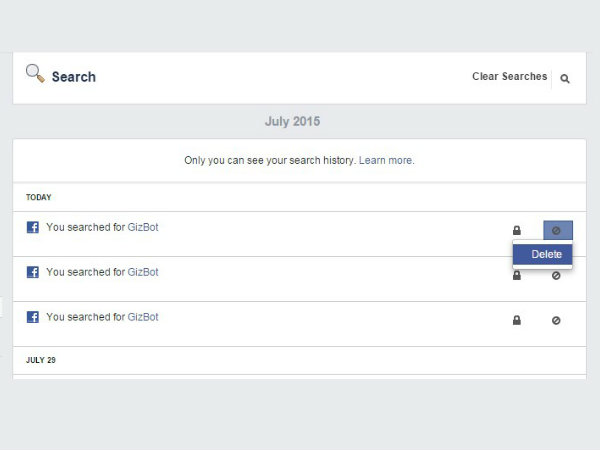Click the lock privacy icon on the third search entry

(517, 320)
